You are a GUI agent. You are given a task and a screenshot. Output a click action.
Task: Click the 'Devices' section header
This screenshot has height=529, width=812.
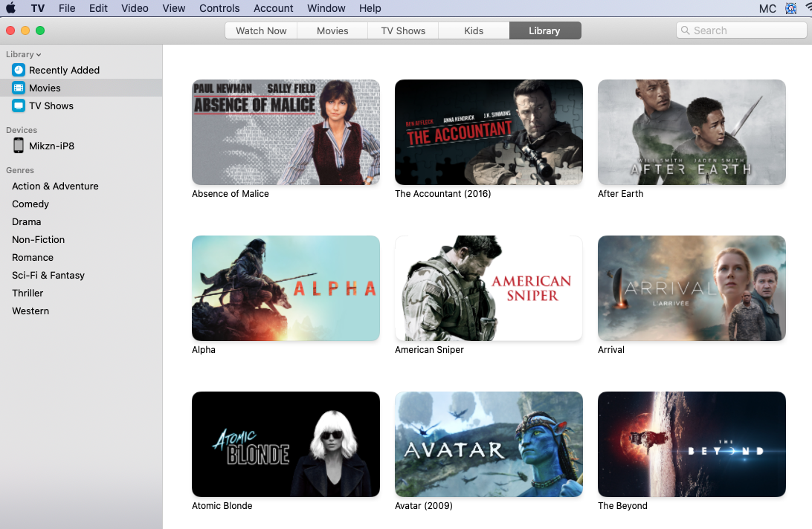pos(22,130)
